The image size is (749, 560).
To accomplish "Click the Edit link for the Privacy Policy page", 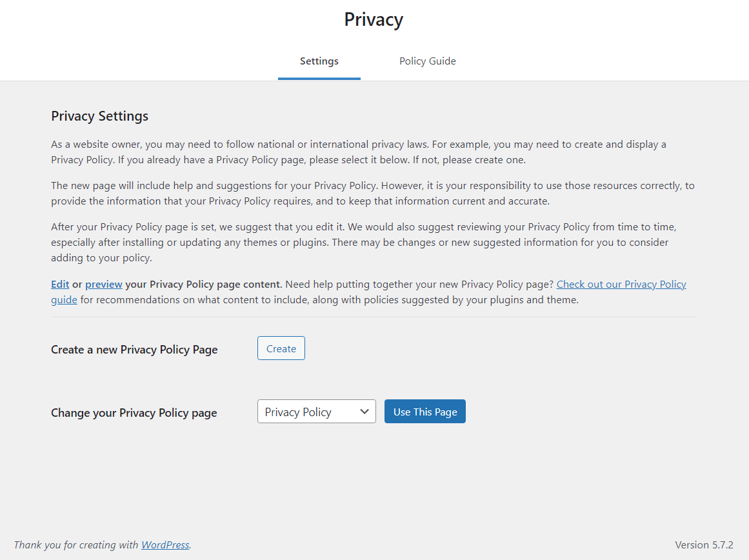I will click(x=59, y=284).
